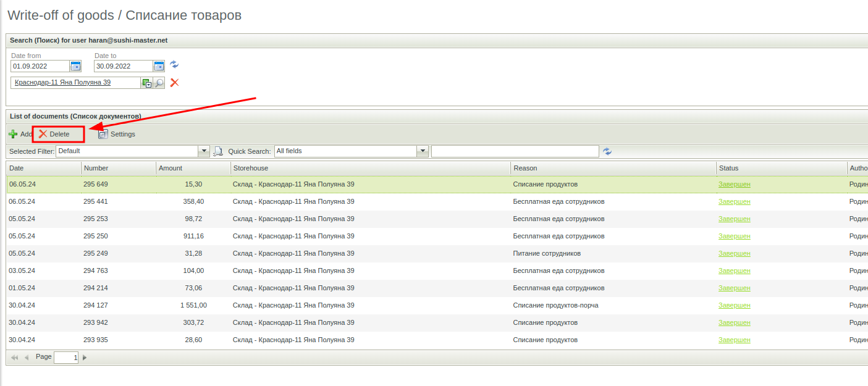868x386 pixels.
Task: Click reason Списание продуктов-порча
Action: point(555,305)
